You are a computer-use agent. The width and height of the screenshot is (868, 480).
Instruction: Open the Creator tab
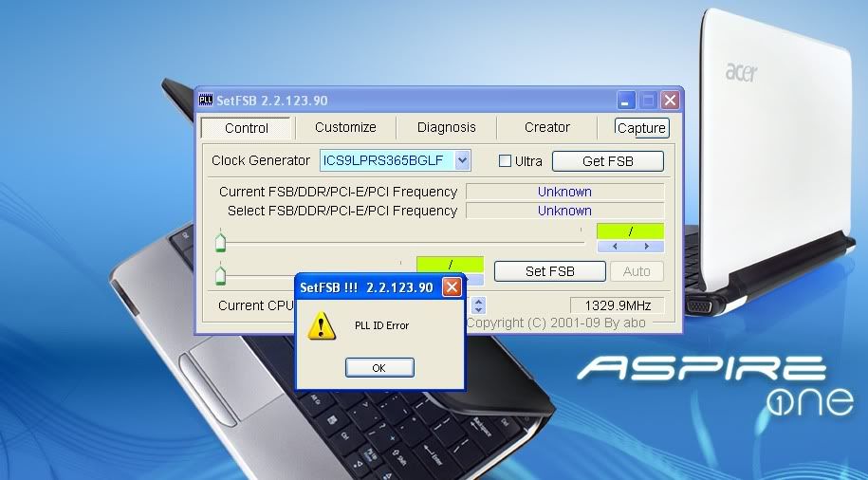pyautogui.click(x=547, y=127)
